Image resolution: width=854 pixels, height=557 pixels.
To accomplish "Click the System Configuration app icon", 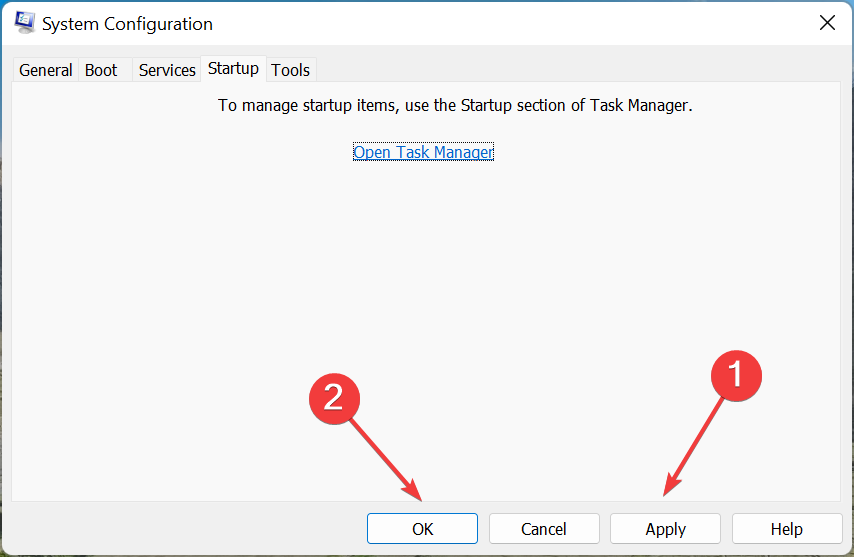I will [25, 23].
